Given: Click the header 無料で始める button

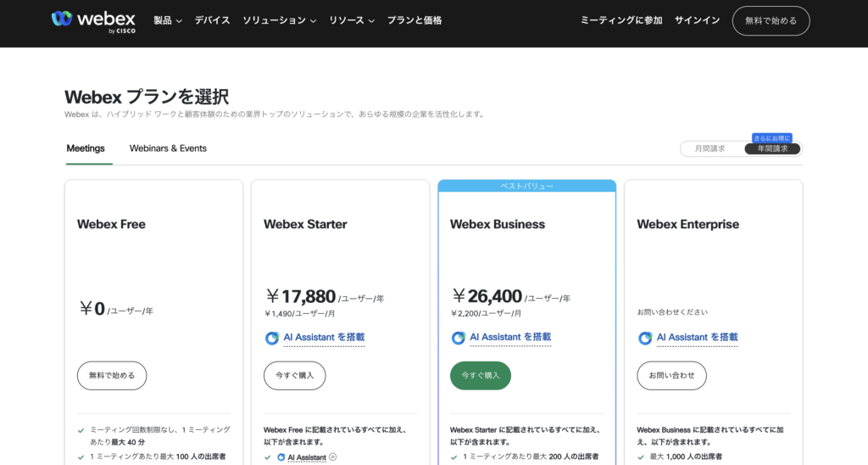Looking at the screenshot, I should click(771, 21).
